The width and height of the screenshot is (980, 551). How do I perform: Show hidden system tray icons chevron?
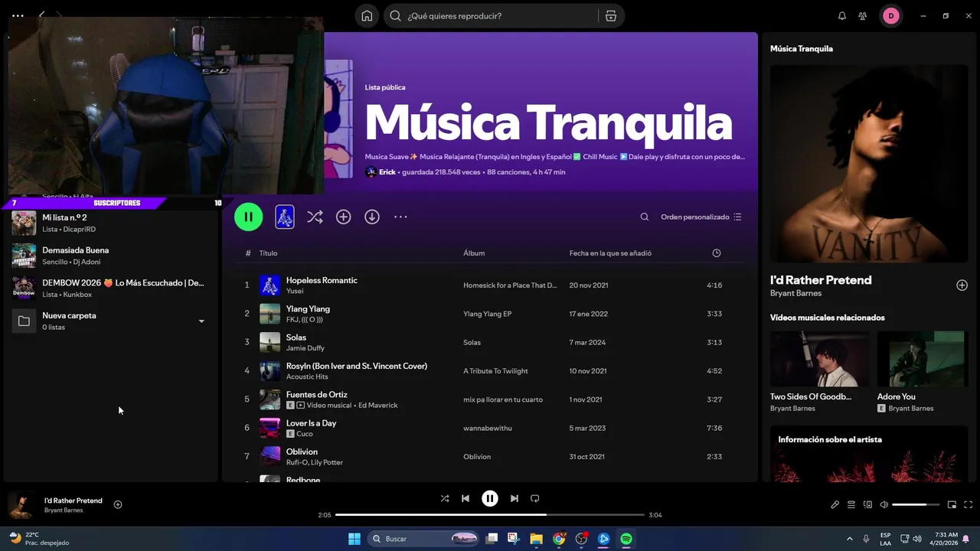click(x=850, y=539)
